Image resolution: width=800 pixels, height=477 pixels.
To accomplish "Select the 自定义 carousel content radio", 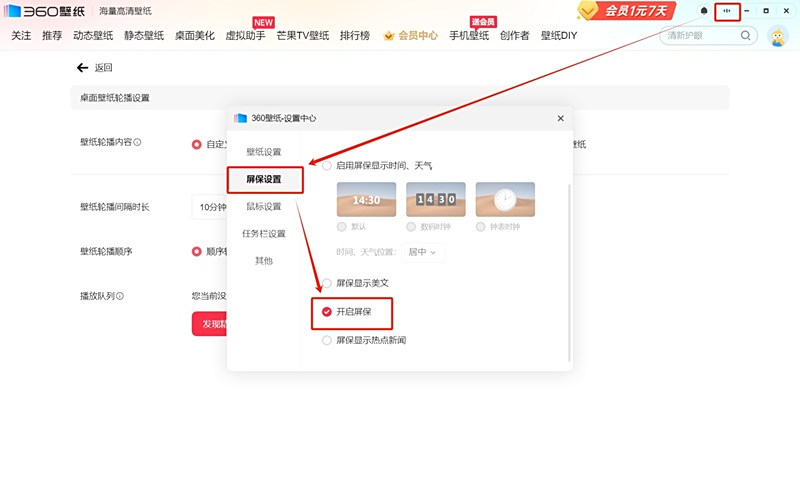I will [x=196, y=145].
